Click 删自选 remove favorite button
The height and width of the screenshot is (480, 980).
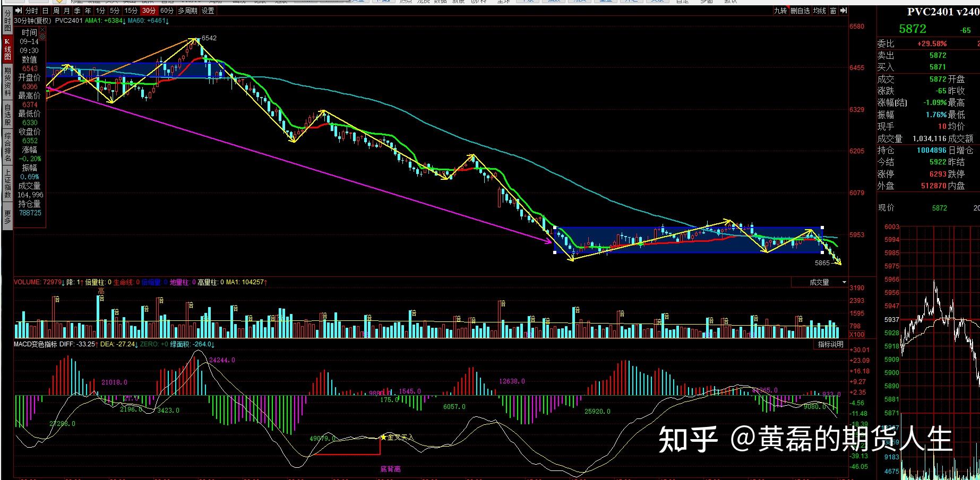[800, 11]
